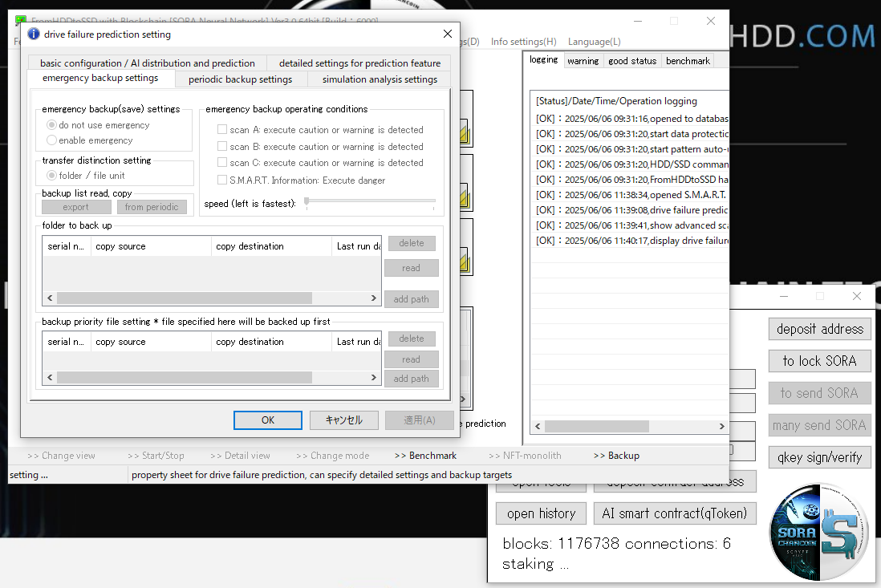The image size is (881, 588).
Task: Close the main FromHDDtoSSD window
Action: [x=711, y=21]
